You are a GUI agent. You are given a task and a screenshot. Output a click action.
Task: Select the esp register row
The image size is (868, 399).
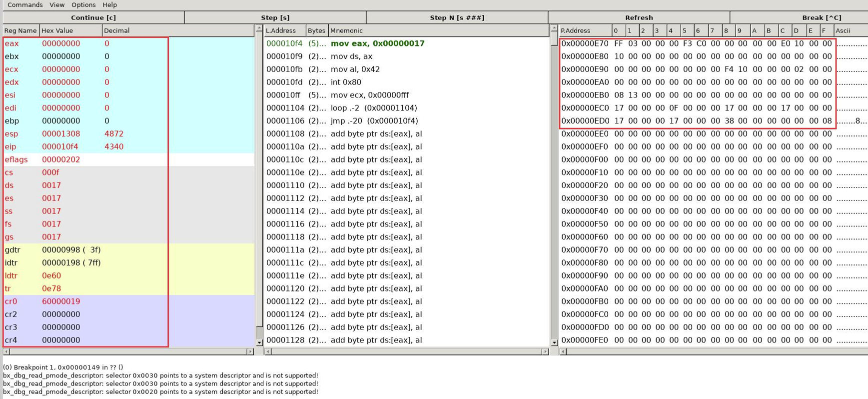pyautogui.click(x=129, y=134)
